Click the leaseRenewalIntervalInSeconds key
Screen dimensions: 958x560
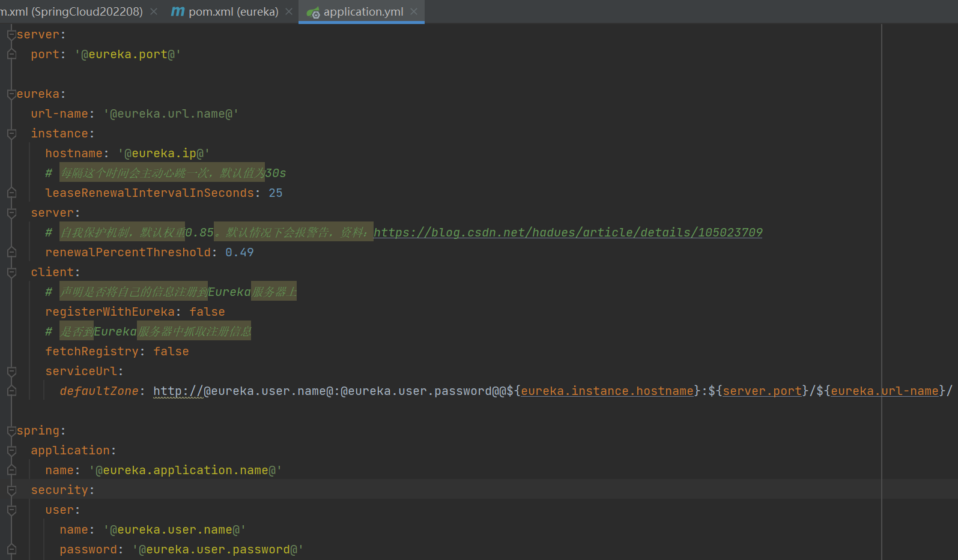(150, 193)
